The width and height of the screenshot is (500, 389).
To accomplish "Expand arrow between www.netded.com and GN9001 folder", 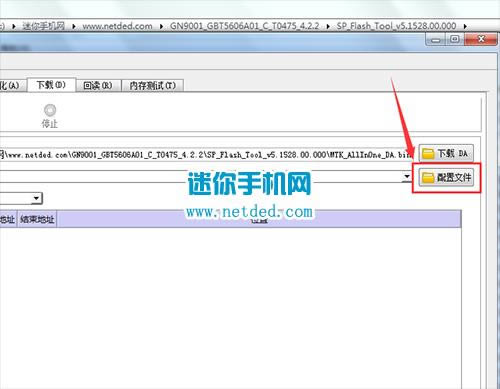I will pyautogui.click(x=161, y=26).
